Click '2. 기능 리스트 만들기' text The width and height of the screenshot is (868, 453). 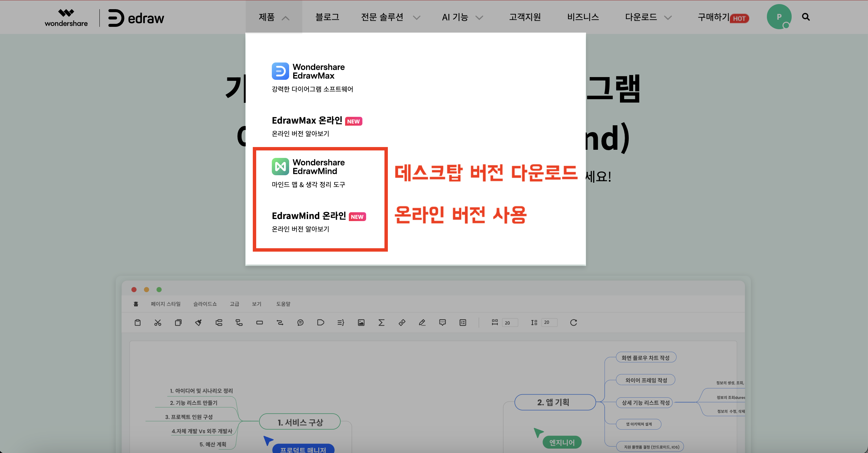193,403
